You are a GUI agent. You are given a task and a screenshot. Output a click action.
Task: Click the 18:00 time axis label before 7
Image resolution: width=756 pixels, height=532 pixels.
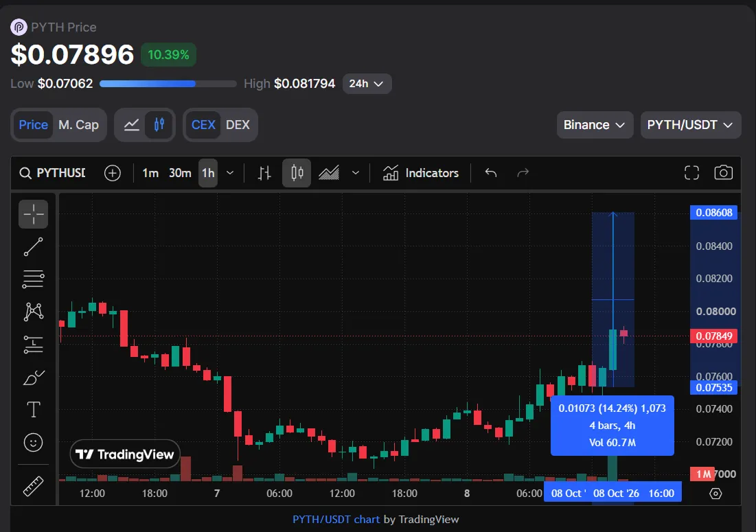pyautogui.click(x=154, y=494)
